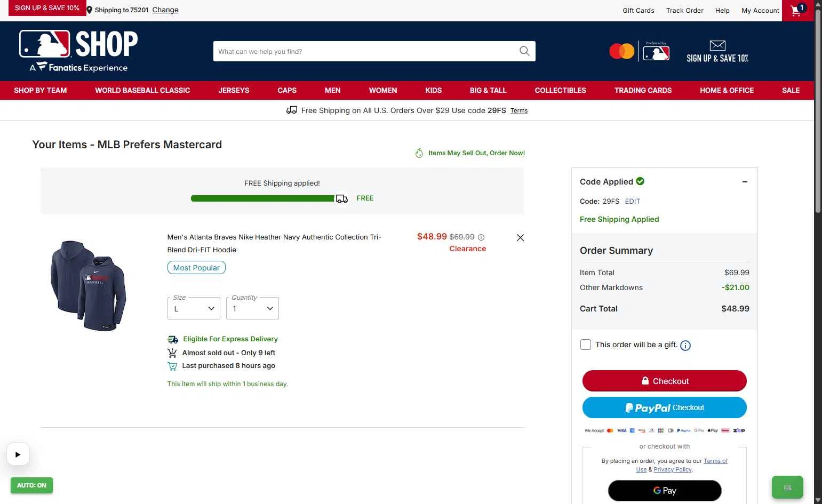Click the gift info circle icon
The image size is (822, 504).
point(685,346)
